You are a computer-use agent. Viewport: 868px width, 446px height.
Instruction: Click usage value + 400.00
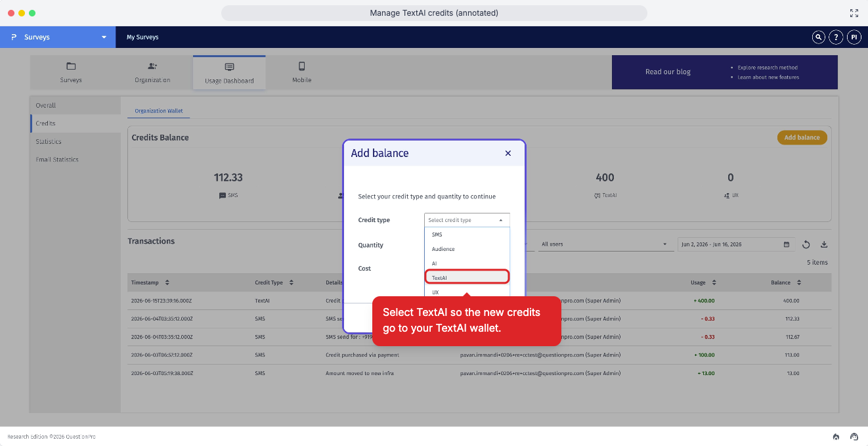tap(703, 301)
